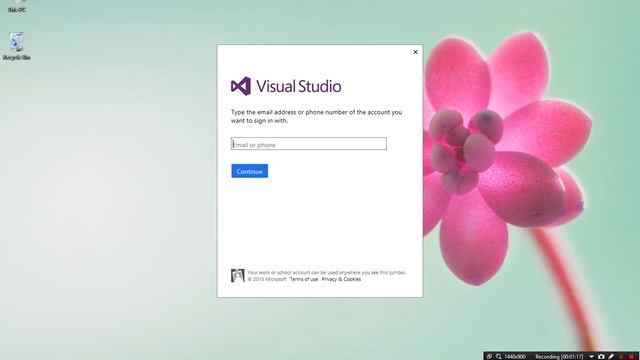Click the recorder link icon at bar's left
This screenshot has width=640, height=360.
(x=489, y=357)
